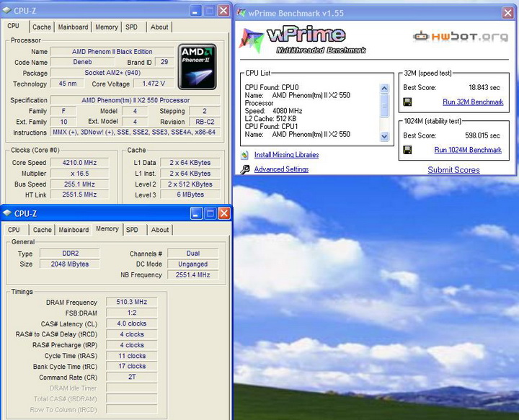Click the save icon next to Run 1024M Benchmark

pyautogui.click(x=407, y=150)
